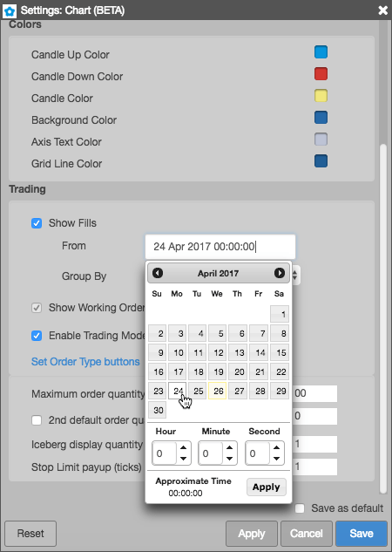Enable 2nd default order quantity checkbox
The image size is (392, 552).
[37, 420]
